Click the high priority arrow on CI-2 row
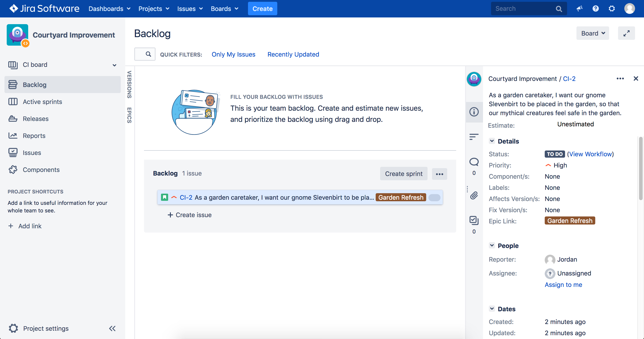 [174, 197]
